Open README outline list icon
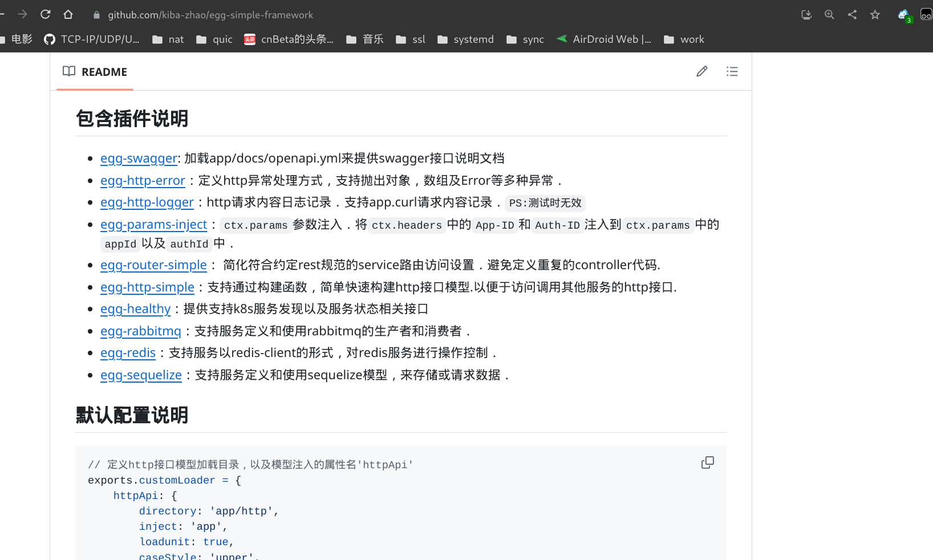The width and height of the screenshot is (933, 560). pyautogui.click(x=732, y=71)
